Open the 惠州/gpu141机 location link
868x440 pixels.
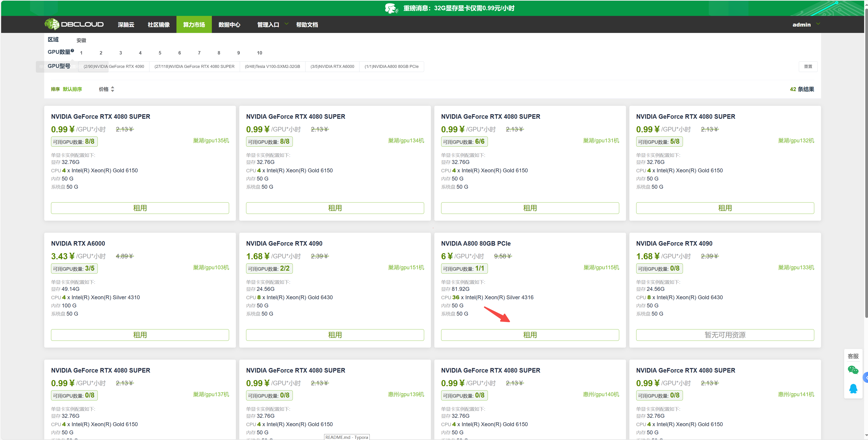(796, 394)
